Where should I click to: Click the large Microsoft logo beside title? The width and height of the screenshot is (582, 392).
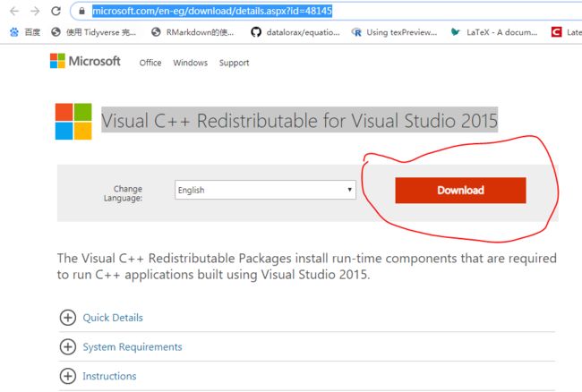coord(73,122)
